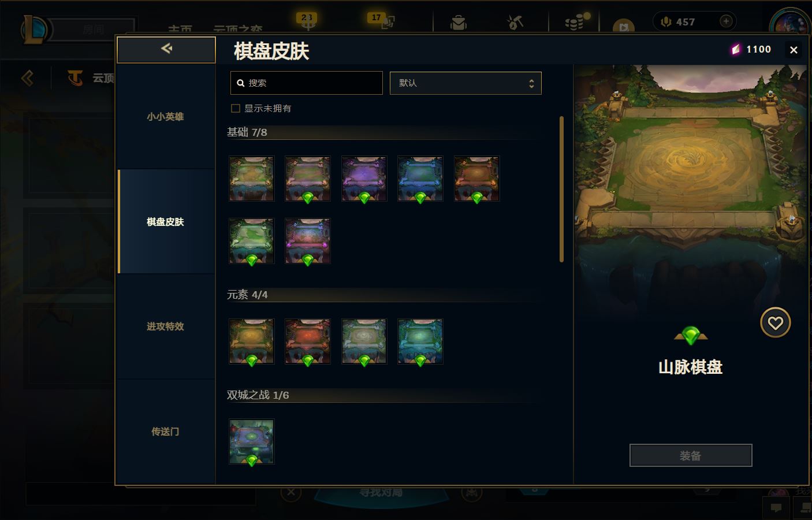The image size is (812, 520).
Task: Click the arena list vertical scrollbar
Action: pyautogui.click(x=561, y=189)
